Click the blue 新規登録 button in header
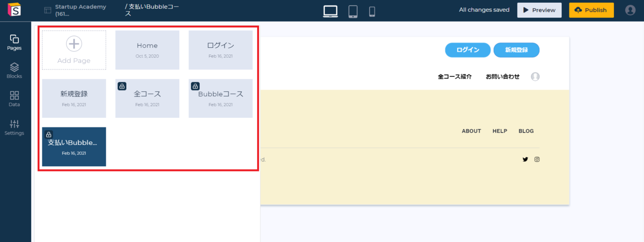 click(x=516, y=49)
